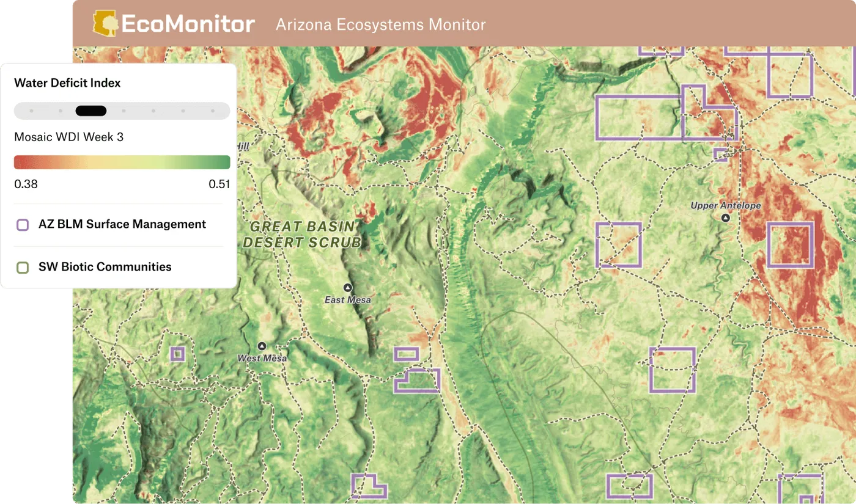Select the East Mesa peak marker icon
Screen dimensions: 856x504
(348, 288)
